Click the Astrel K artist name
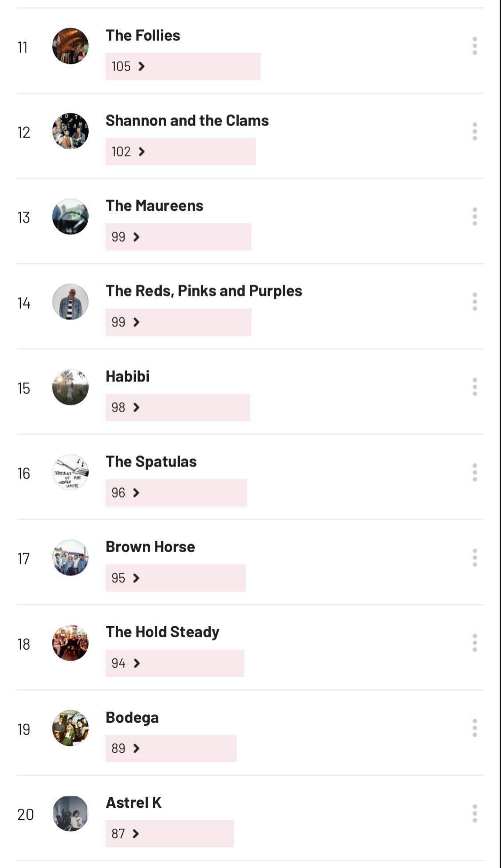Image resolution: width=501 pixels, height=868 pixels. tap(134, 803)
